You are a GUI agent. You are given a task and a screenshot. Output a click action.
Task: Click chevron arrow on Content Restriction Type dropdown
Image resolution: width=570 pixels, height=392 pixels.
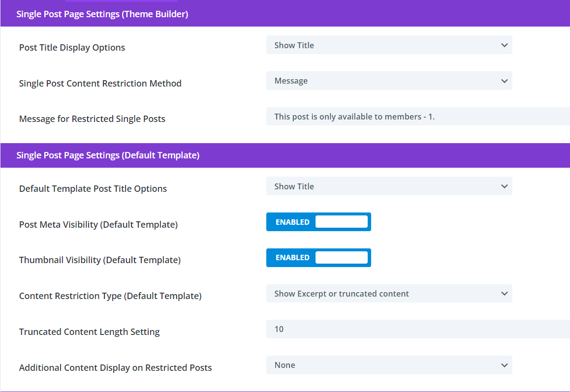tap(504, 294)
